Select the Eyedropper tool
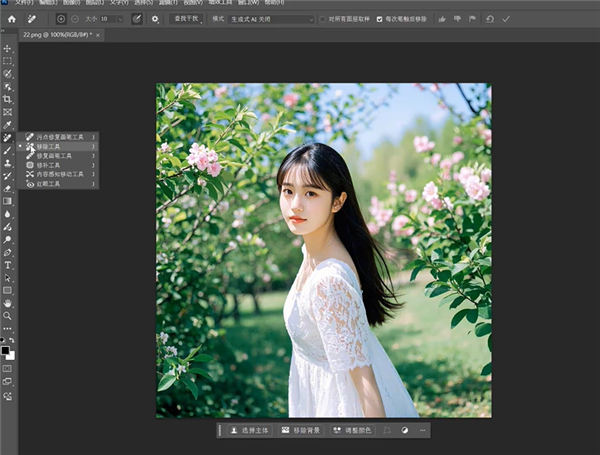Viewport: 600px width, 455px height. [7, 125]
